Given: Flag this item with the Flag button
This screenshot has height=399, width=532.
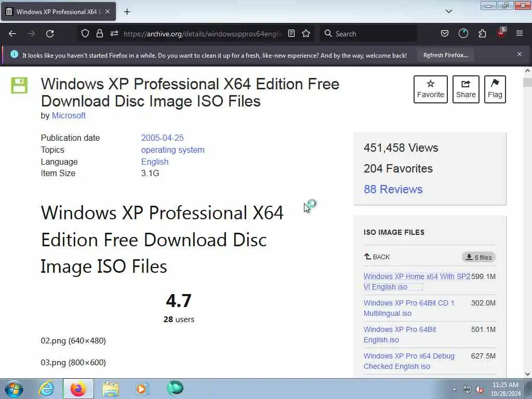Looking at the screenshot, I should 495,89.
